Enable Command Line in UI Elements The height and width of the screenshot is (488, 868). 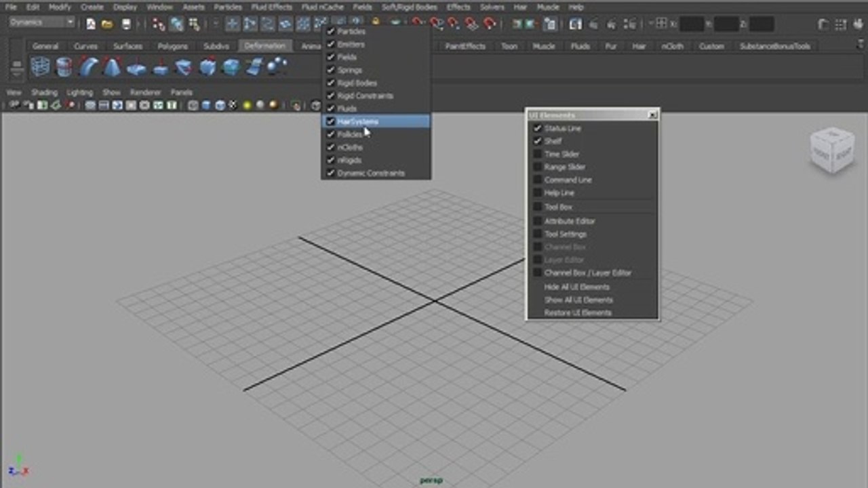(x=537, y=180)
